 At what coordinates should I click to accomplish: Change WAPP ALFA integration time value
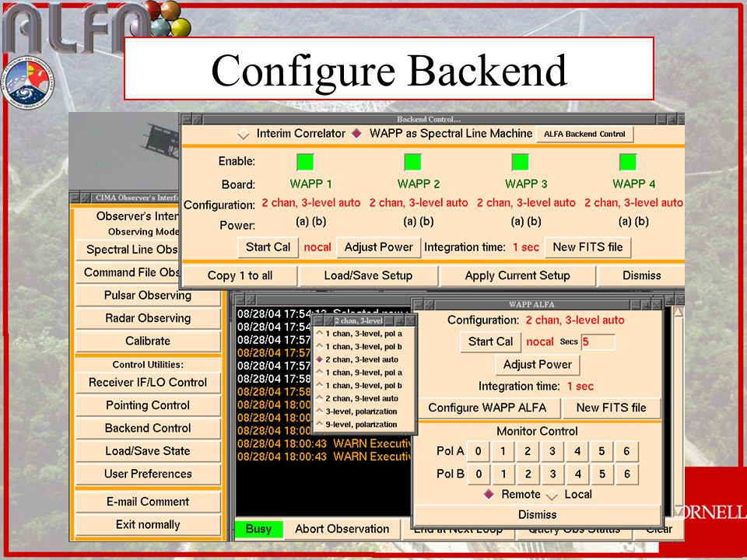[x=580, y=387]
